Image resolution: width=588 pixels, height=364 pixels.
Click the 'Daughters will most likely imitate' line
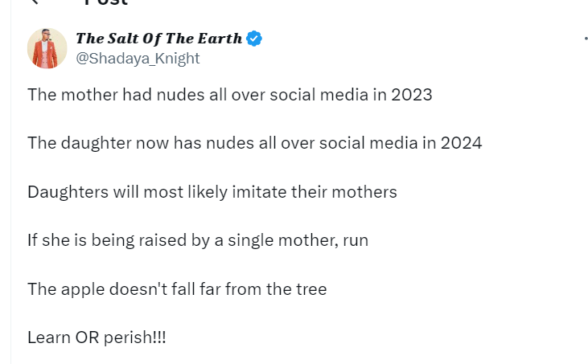[x=212, y=192]
